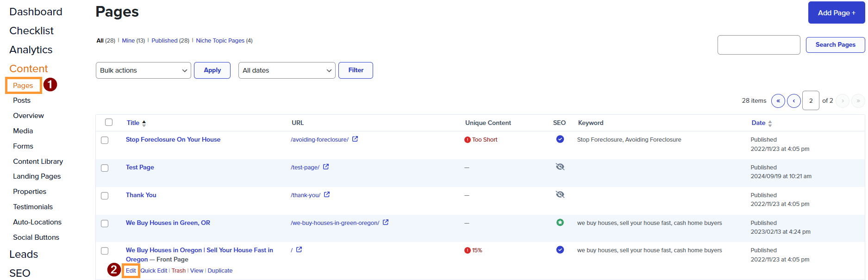Screen dimensions: 868x280
Task: Go to previous page using single-arrow icon
Action: (794, 100)
